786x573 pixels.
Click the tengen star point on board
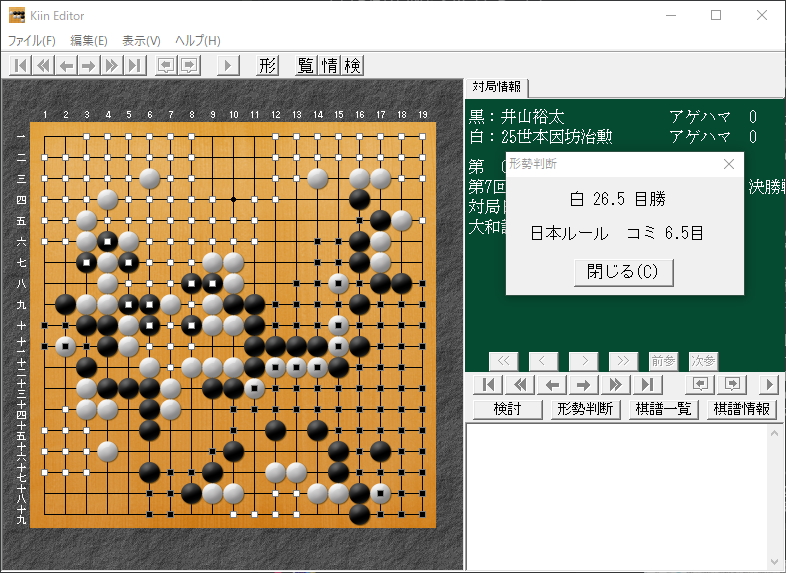[234, 200]
